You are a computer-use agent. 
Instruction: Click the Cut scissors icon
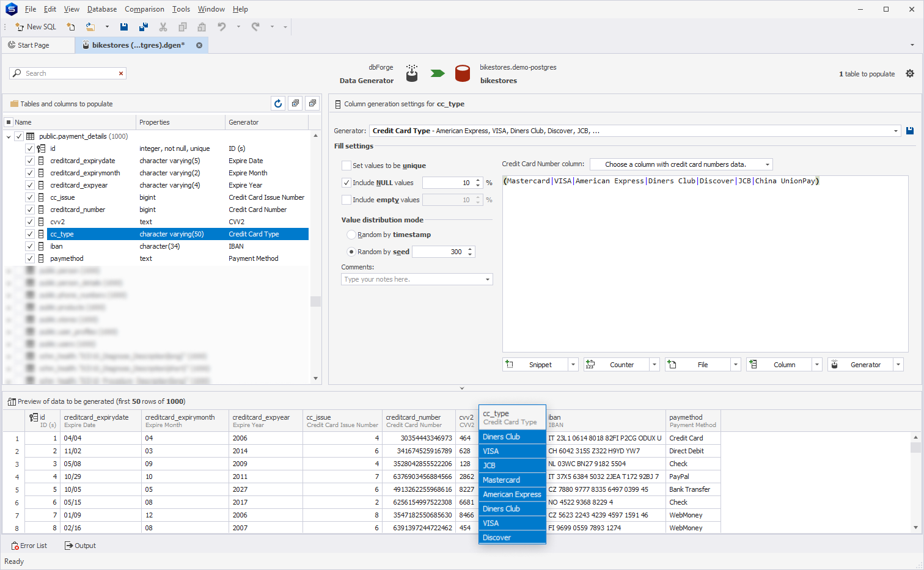(x=163, y=27)
